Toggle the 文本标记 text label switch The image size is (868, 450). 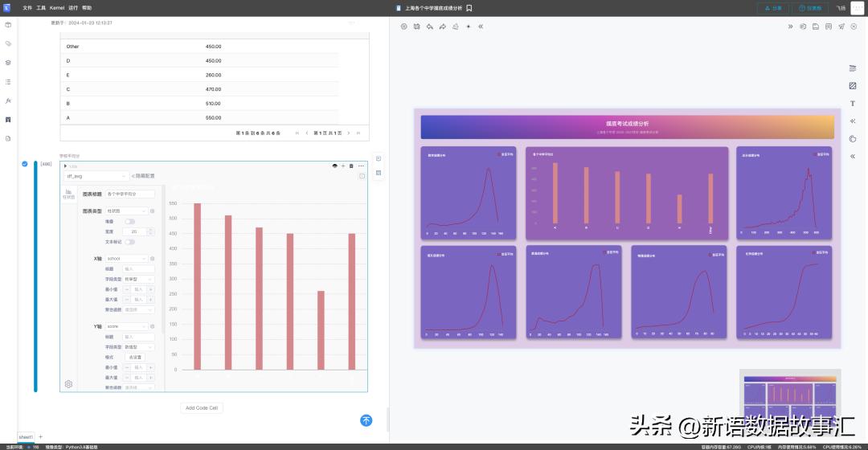[129, 241]
